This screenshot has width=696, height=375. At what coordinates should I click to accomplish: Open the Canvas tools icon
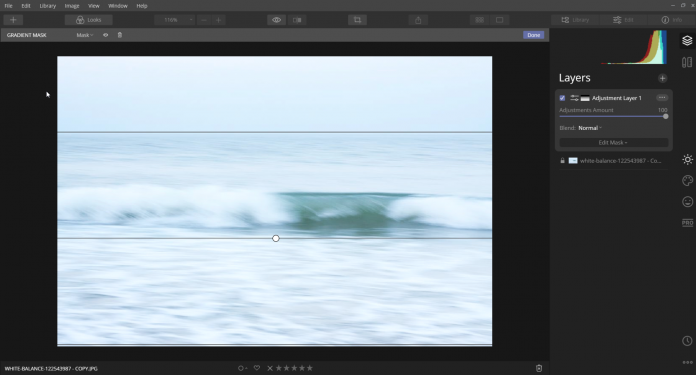(x=687, y=63)
